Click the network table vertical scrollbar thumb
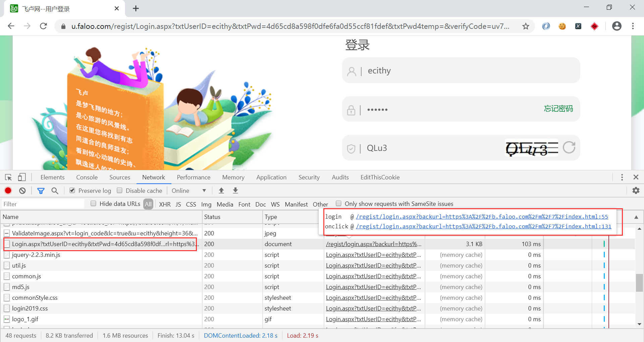 [x=639, y=283]
